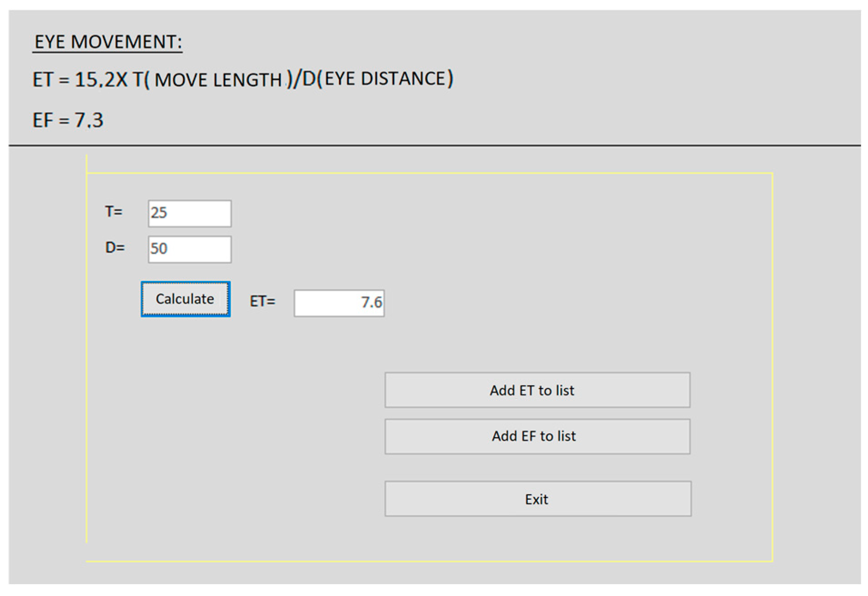Click the leading ET = text of the formula

(x=50, y=80)
